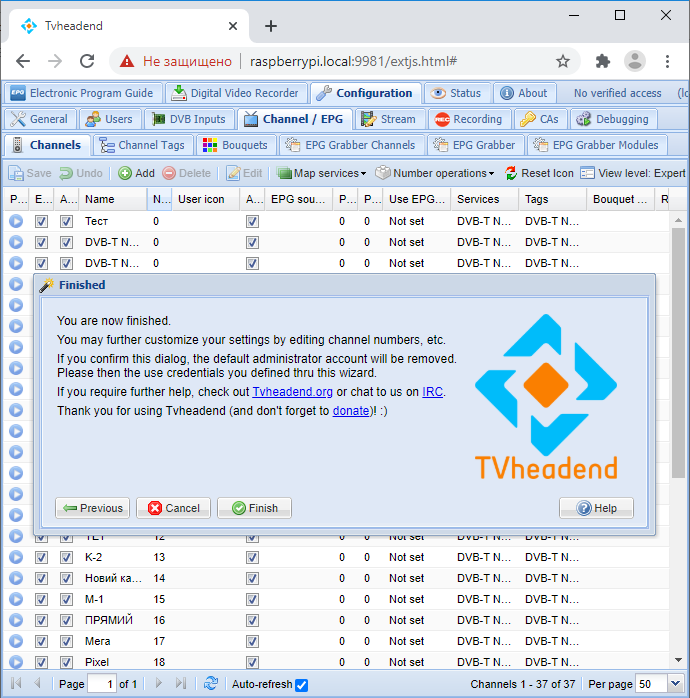Toggle auto-name checkbox for M-1 row

[x=66, y=599]
